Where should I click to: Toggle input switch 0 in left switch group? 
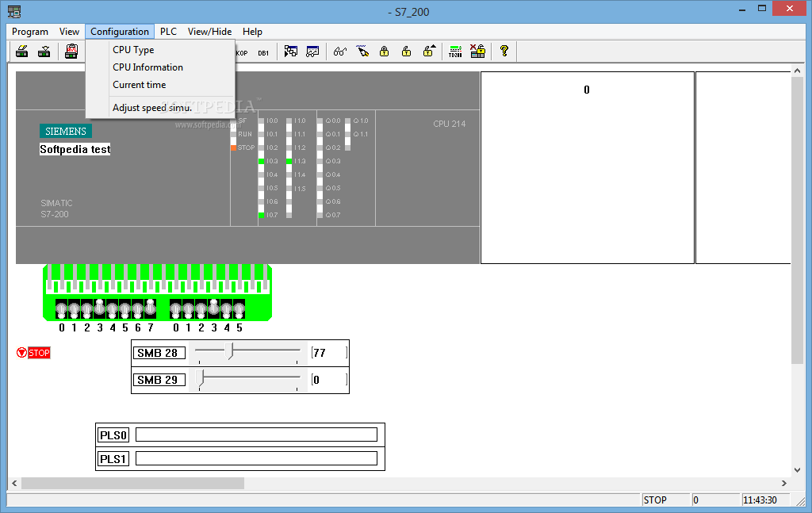62,309
